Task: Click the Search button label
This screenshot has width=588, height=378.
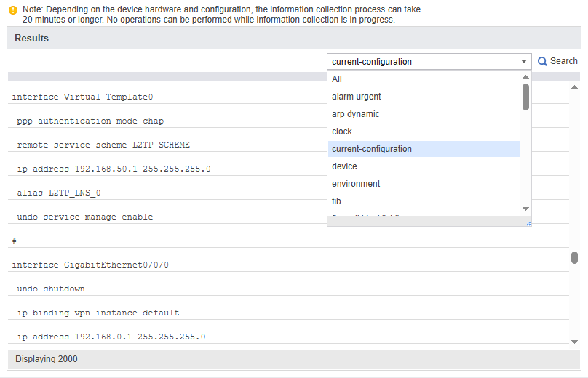Action: pyautogui.click(x=563, y=61)
